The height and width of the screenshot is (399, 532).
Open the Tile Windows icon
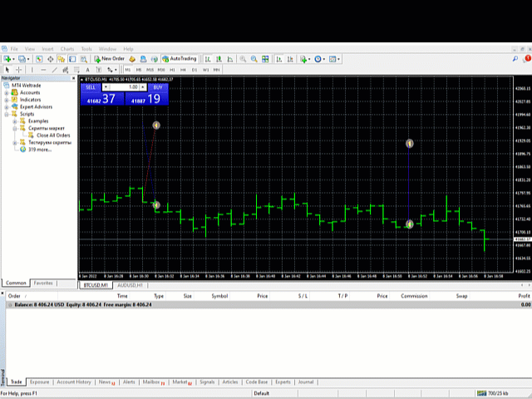click(265, 59)
